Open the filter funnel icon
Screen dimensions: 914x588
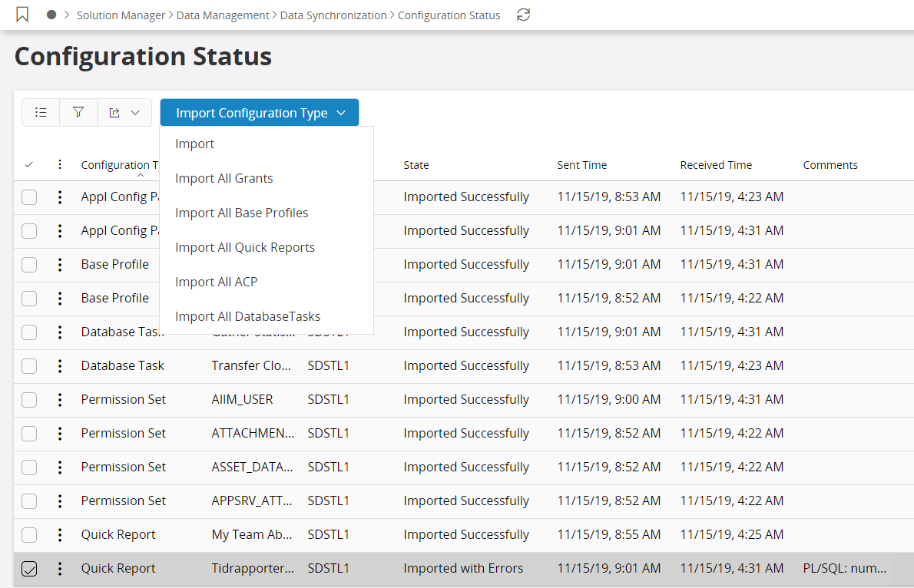pos(78,113)
